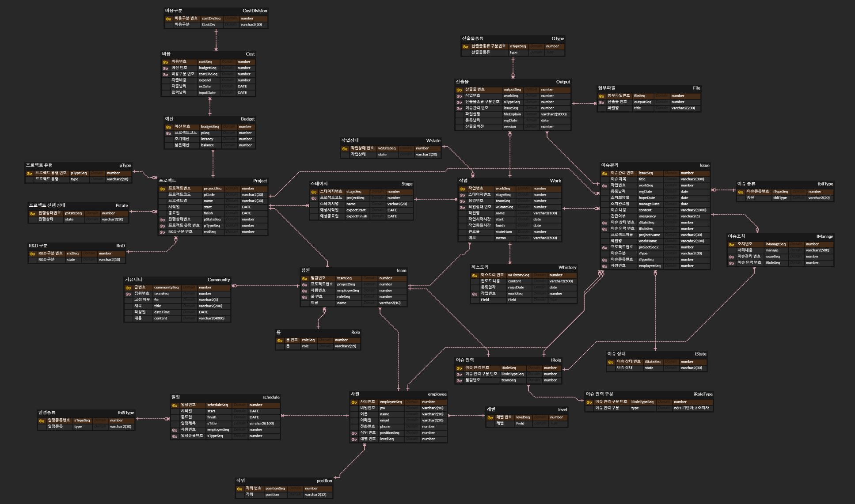Click the primary key icon beside costDivSeq
Image resolution: width=855 pixels, height=504 pixels.
[168, 19]
